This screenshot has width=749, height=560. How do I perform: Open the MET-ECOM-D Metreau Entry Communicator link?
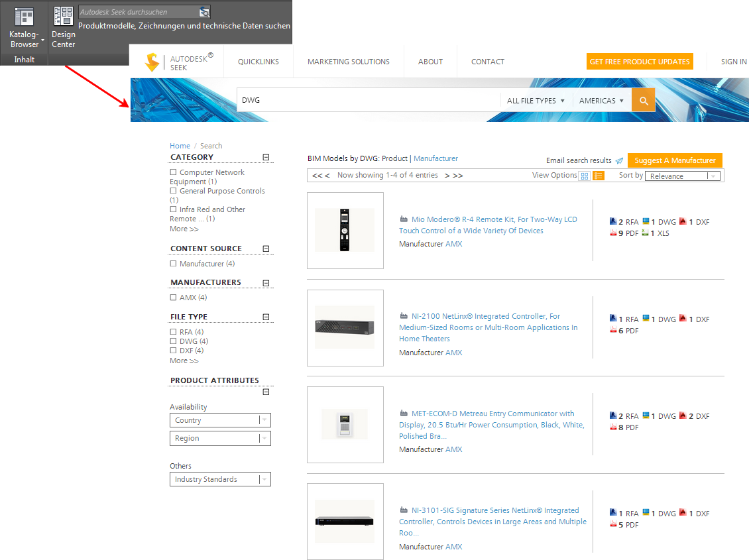point(492,425)
